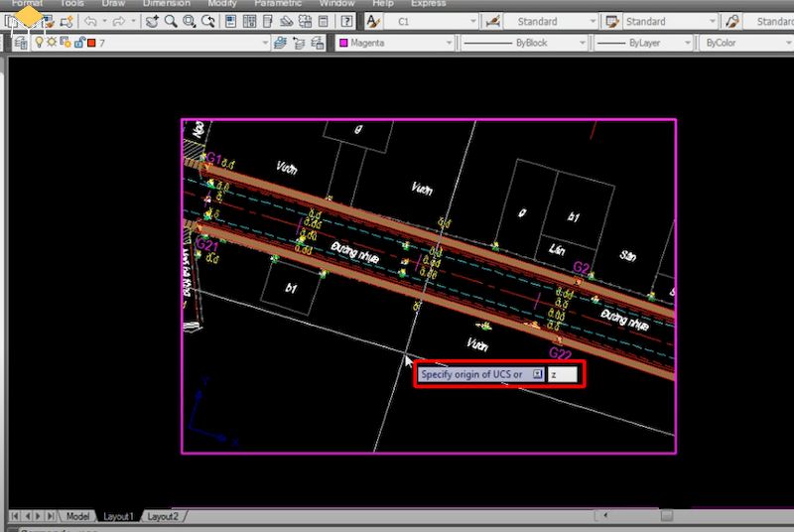Click previous-tab navigation arrow
The image size is (794, 532).
(x=27, y=516)
